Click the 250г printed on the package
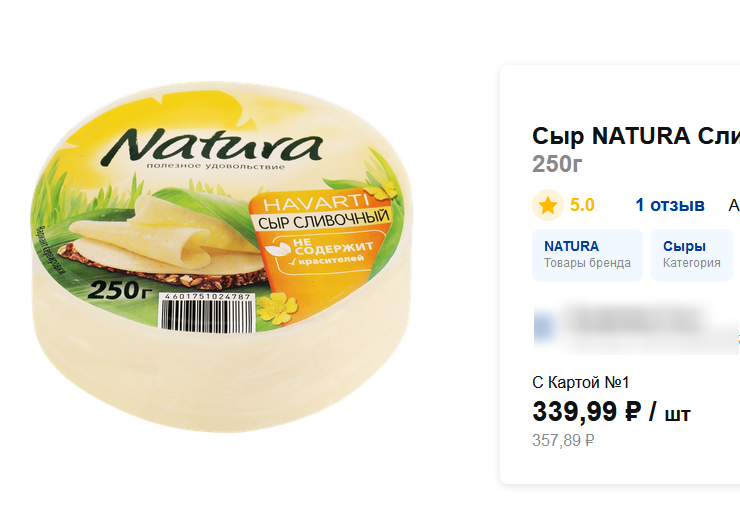This screenshot has width=740, height=532. (x=119, y=290)
